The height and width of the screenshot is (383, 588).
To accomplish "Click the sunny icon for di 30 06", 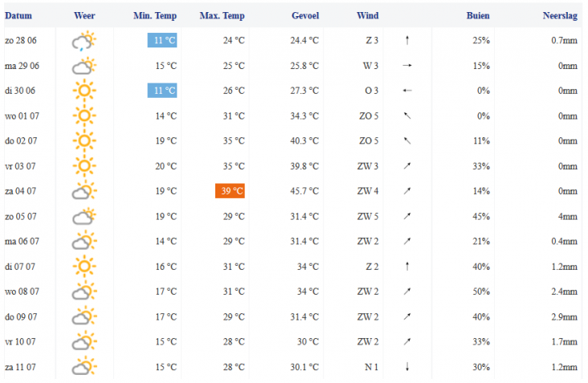I will pos(84,91).
